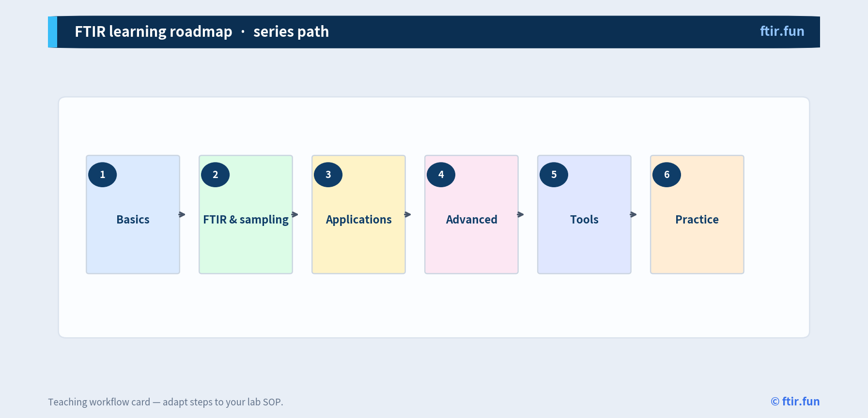Click the Teaching workflow card footer note
868x418 pixels.
(166, 402)
